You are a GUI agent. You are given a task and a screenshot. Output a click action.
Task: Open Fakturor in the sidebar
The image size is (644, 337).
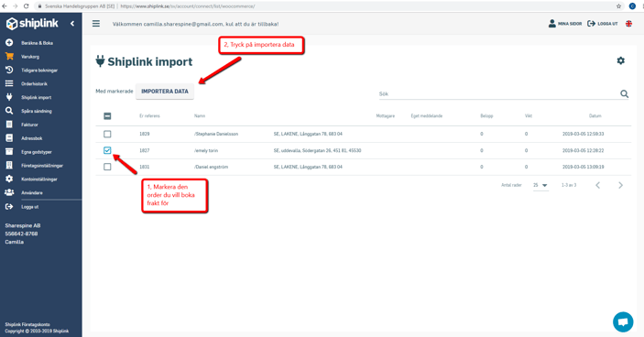tap(29, 125)
